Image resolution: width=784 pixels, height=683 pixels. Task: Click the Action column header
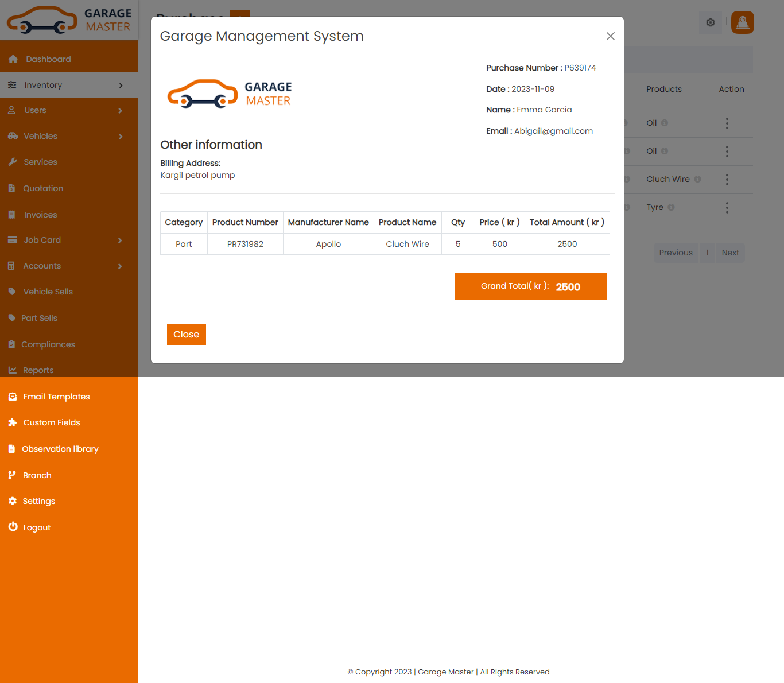click(731, 89)
